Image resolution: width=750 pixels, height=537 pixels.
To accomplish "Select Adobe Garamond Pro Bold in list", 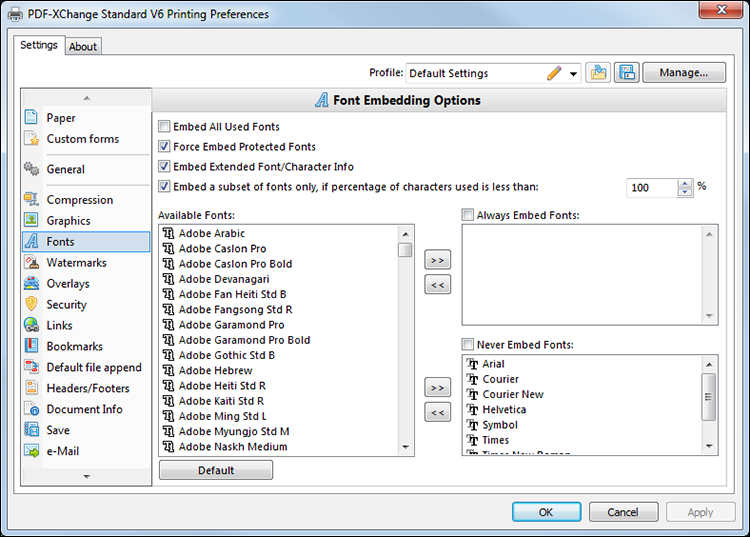I will pyautogui.click(x=244, y=340).
